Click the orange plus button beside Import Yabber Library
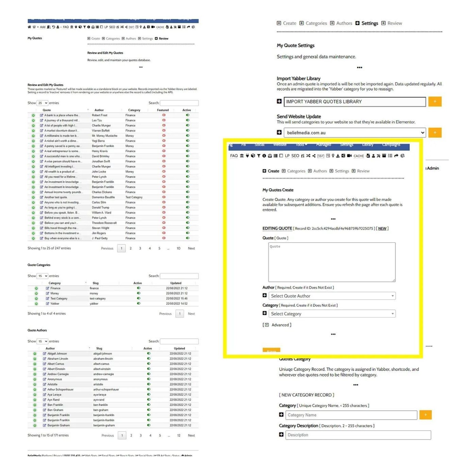 [435, 102]
